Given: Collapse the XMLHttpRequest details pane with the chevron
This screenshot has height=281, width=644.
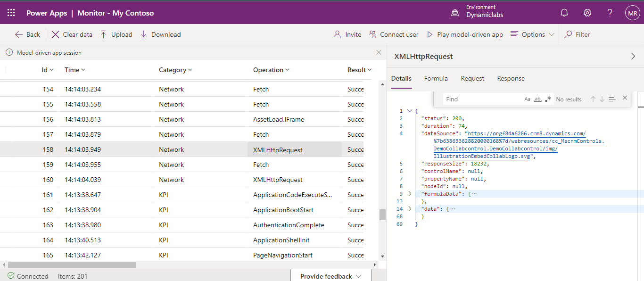Looking at the screenshot, I should [633, 56].
